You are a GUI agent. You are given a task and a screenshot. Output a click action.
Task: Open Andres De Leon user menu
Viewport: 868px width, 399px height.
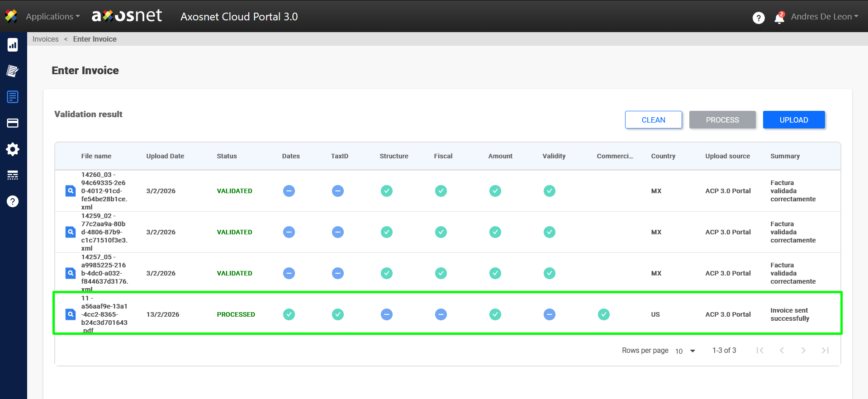[x=824, y=17]
